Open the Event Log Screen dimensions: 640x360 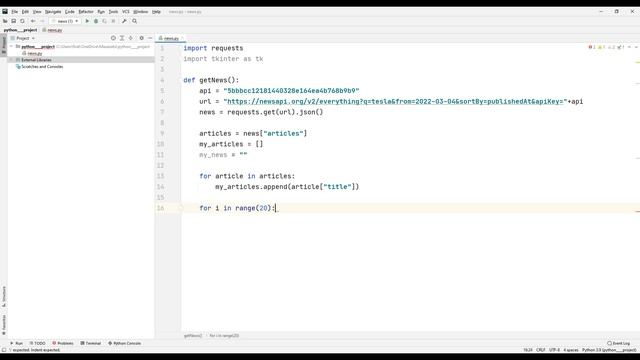tap(618, 344)
